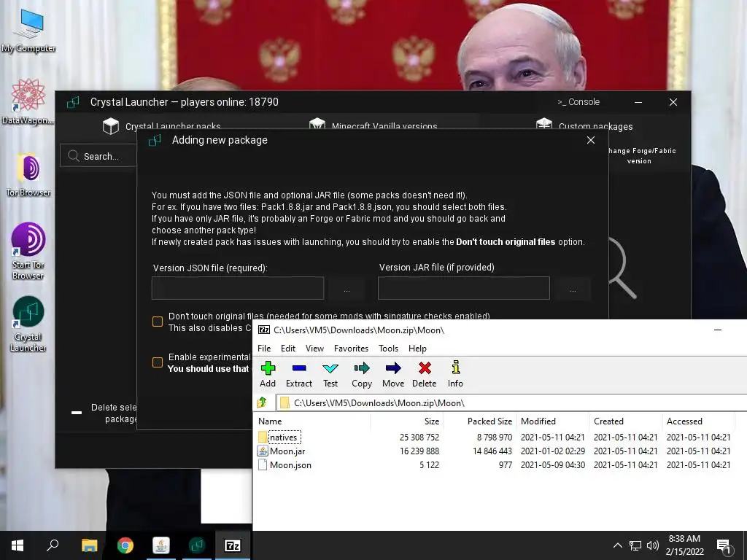Click the network icon in system tray
The height and width of the screenshot is (560, 747).
pyautogui.click(x=635, y=545)
